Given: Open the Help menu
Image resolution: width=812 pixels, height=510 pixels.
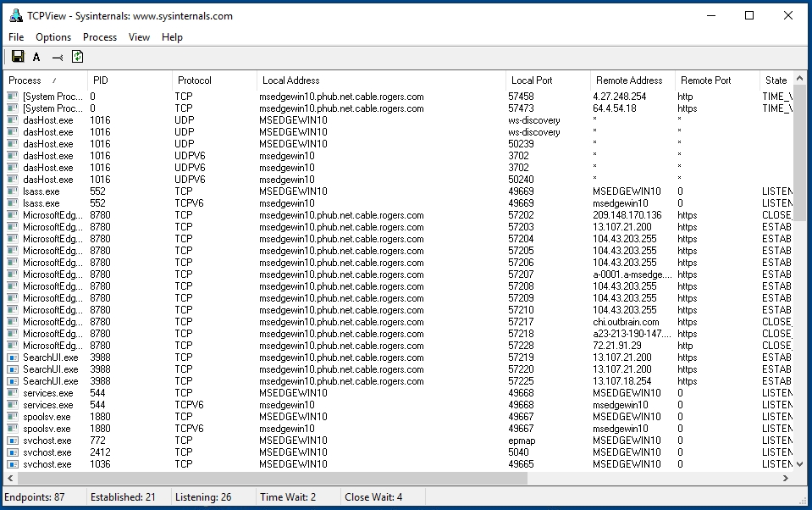Looking at the screenshot, I should (x=172, y=37).
